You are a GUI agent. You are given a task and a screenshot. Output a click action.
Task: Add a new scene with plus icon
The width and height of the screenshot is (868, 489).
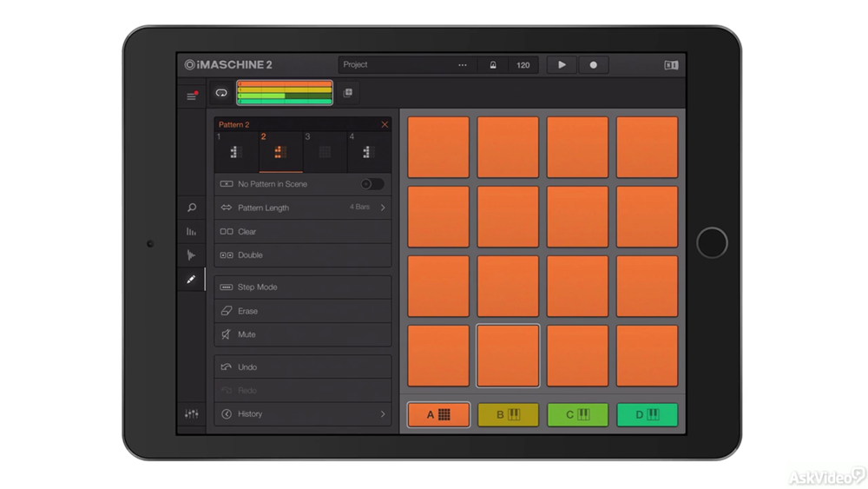tap(348, 92)
